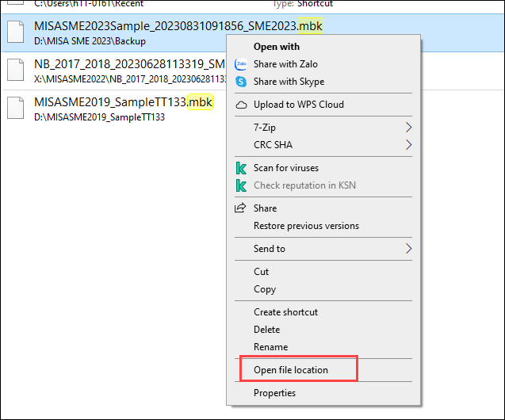Select Rename in the context menu
The image size is (505, 420).
(270, 347)
